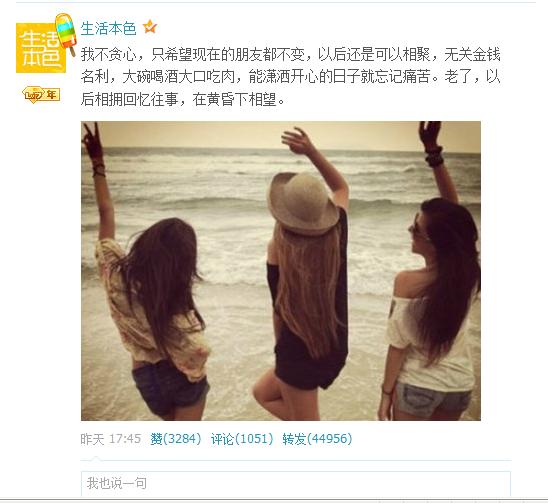Open comments via 评论(1051)
Screen dimensions: 548x503
point(242,439)
